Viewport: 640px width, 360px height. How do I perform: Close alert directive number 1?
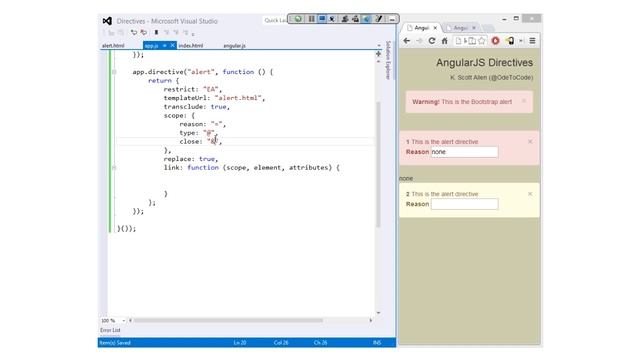click(530, 142)
